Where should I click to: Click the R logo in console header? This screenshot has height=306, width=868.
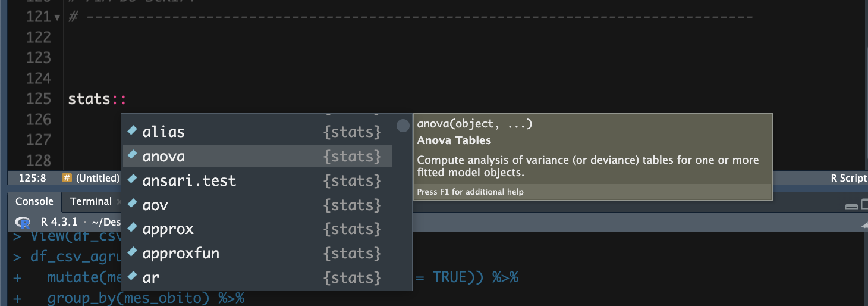coord(24,223)
